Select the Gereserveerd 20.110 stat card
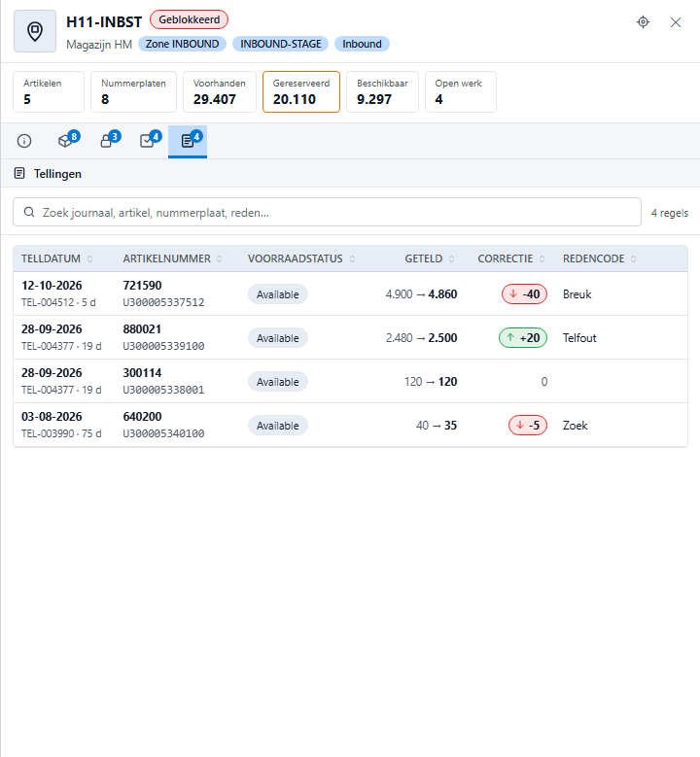 click(x=301, y=91)
